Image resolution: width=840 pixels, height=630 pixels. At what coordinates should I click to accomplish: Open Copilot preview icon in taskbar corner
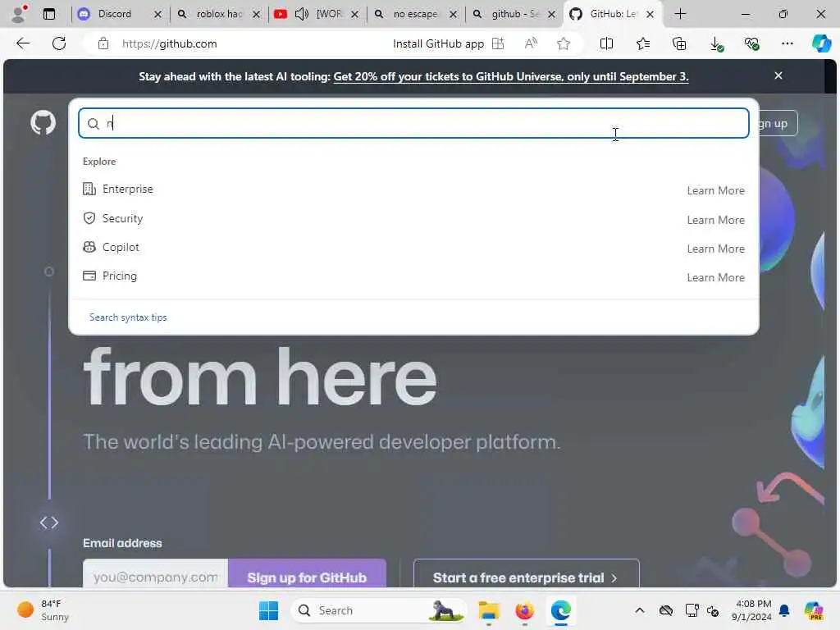(814, 610)
